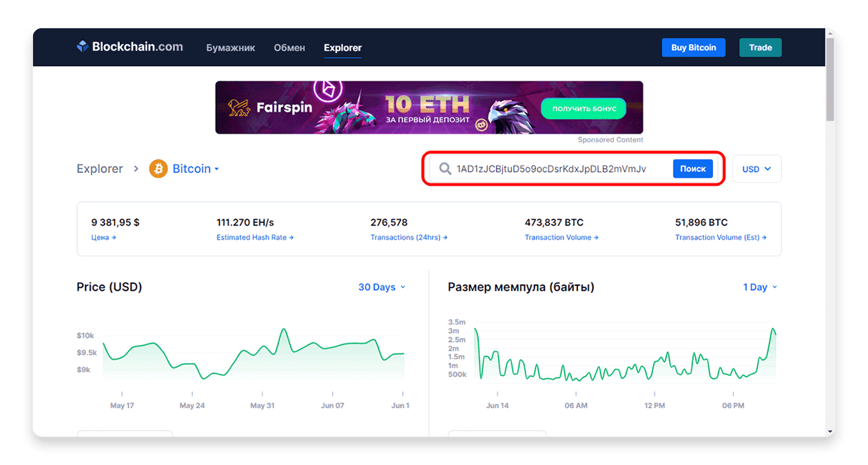
Task: Click the May 31 axis label
Action: click(262, 406)
